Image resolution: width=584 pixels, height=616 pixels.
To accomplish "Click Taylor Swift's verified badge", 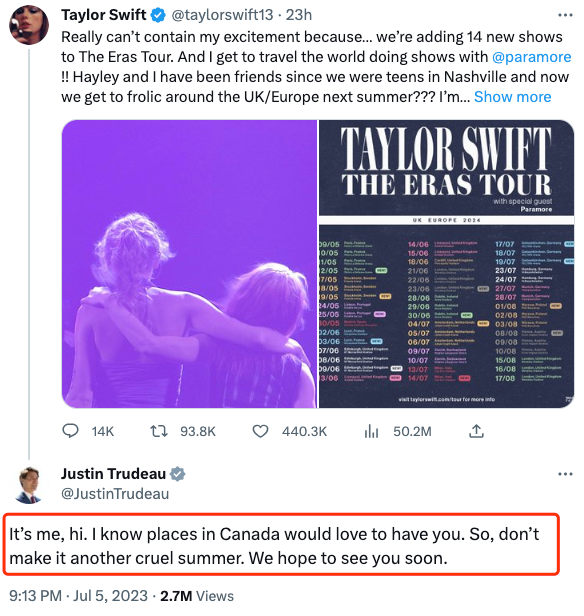I will click(x=158, y=15).
